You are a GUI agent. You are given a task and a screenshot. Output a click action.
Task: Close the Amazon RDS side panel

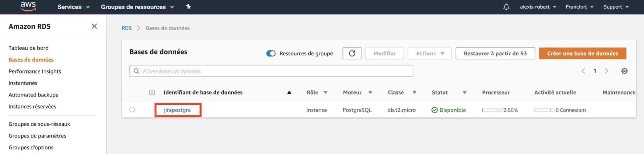tap(94, 26)
